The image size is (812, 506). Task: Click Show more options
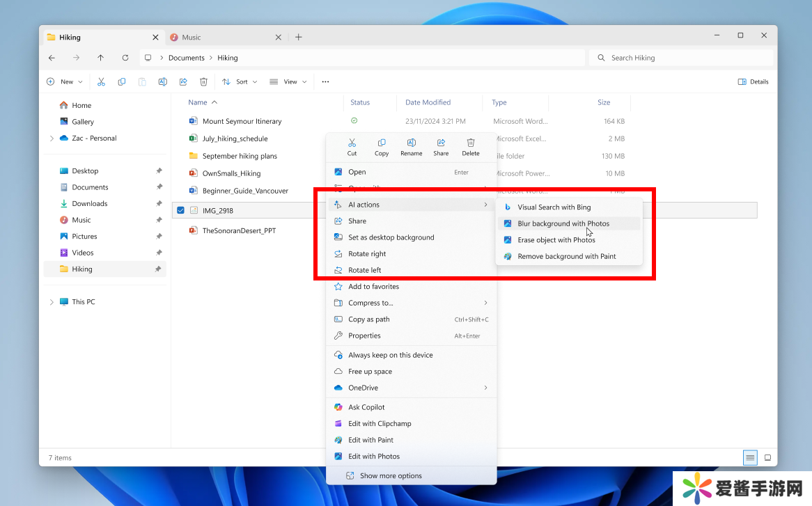point(391,476)
